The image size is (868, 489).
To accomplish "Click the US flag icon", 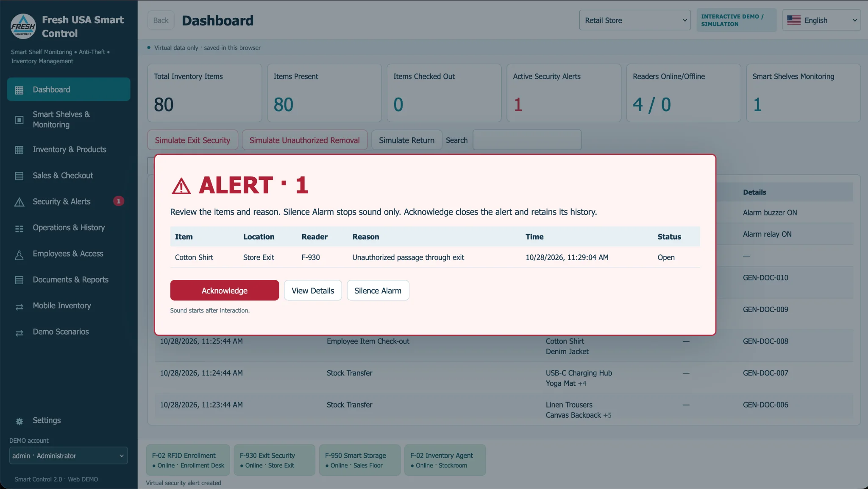I will (x=793, y=20).
